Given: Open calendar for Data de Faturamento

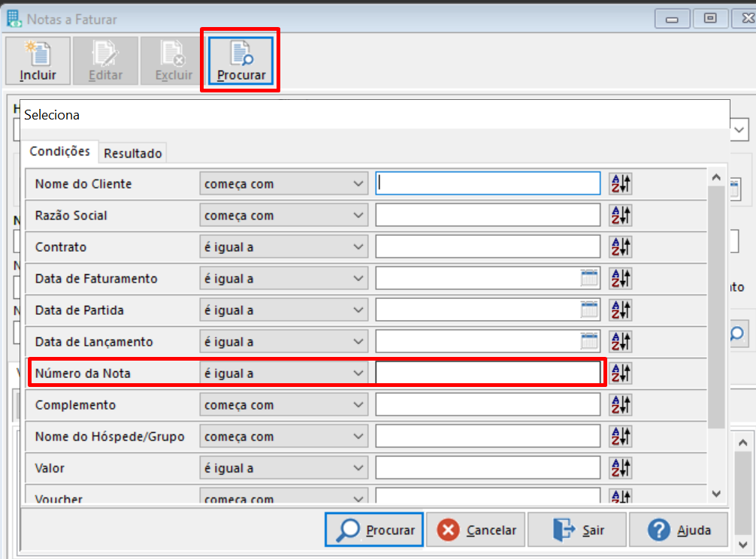Looking at the screenshot, I should (x=589, y=278).
